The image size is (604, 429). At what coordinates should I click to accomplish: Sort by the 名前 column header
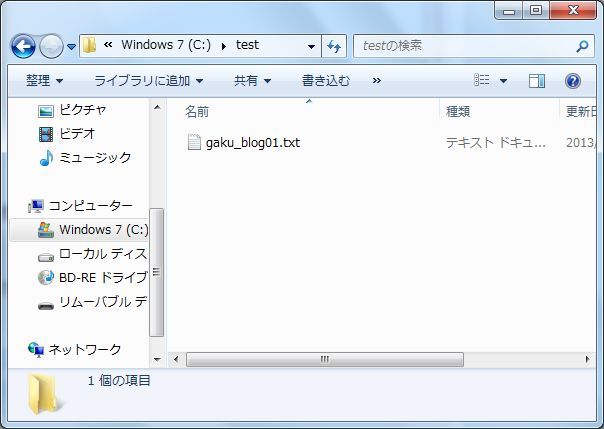coord(197,112)
